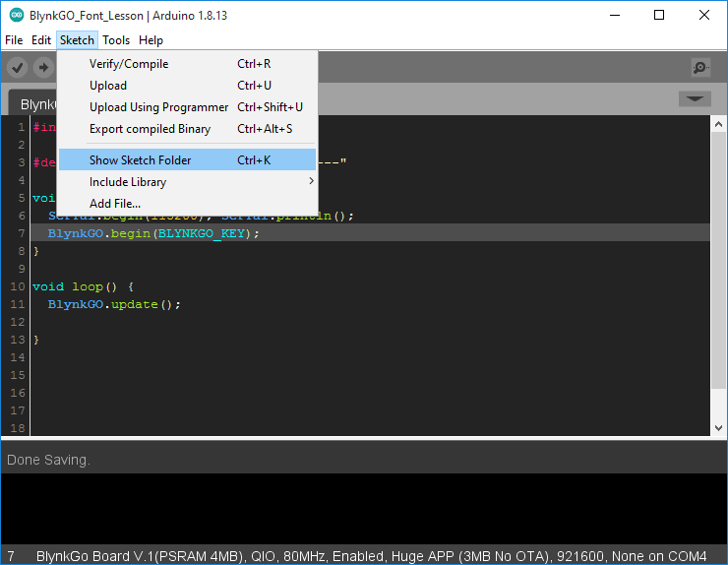Screen dimensions: 728x565
Task: Click the Arduino logo in title bar
Action: 17,16
